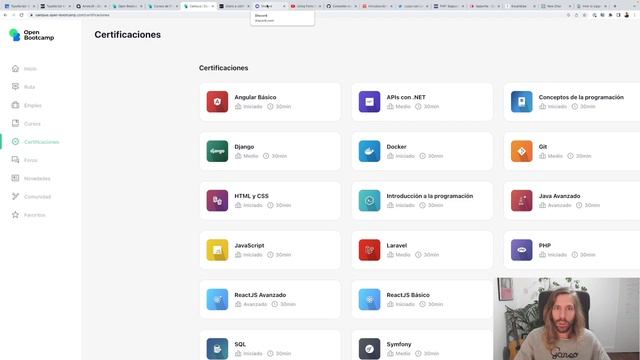Screen dimensions: 640x360
Task: Open a new browser tab with plus
Action: [615, 6]
